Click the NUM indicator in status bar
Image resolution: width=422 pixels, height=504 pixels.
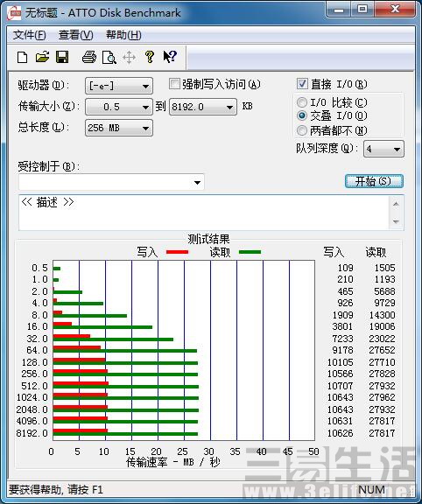pyautogui.click(x=371, y=489)
